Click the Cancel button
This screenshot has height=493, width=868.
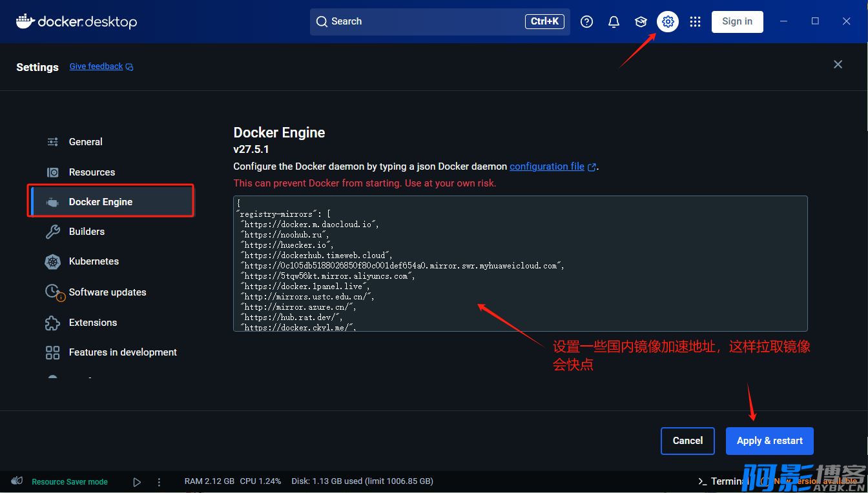687,441
